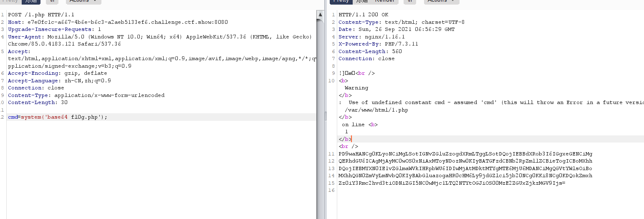Image resolution: width=644 pixels, height=219 pixels.
Task: Click the Host header line in request
Action: [118, 22]
